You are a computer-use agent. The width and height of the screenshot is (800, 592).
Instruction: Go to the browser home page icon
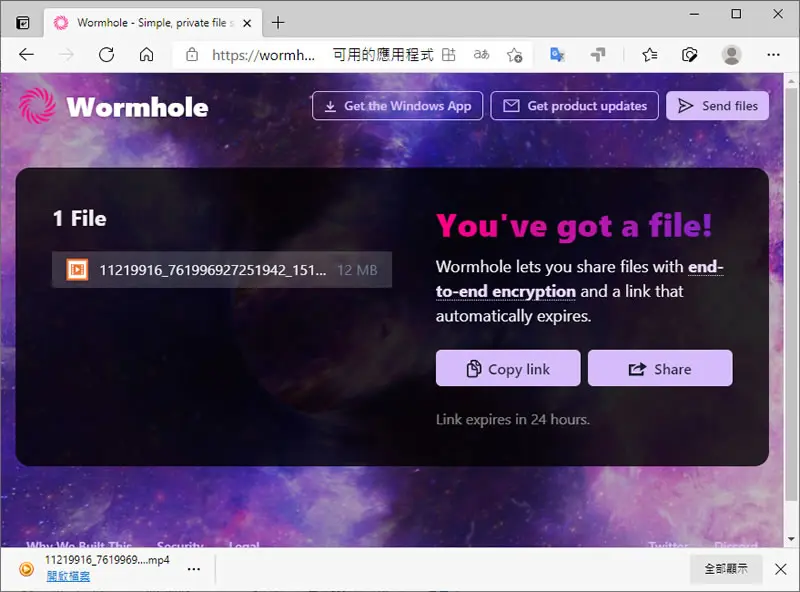tap(146, 55)
